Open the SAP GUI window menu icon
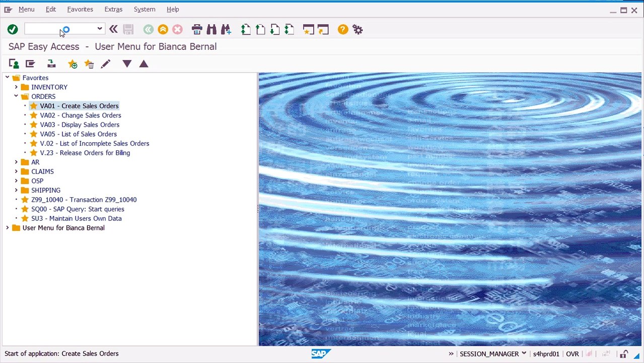 click(x=8, y=10)
